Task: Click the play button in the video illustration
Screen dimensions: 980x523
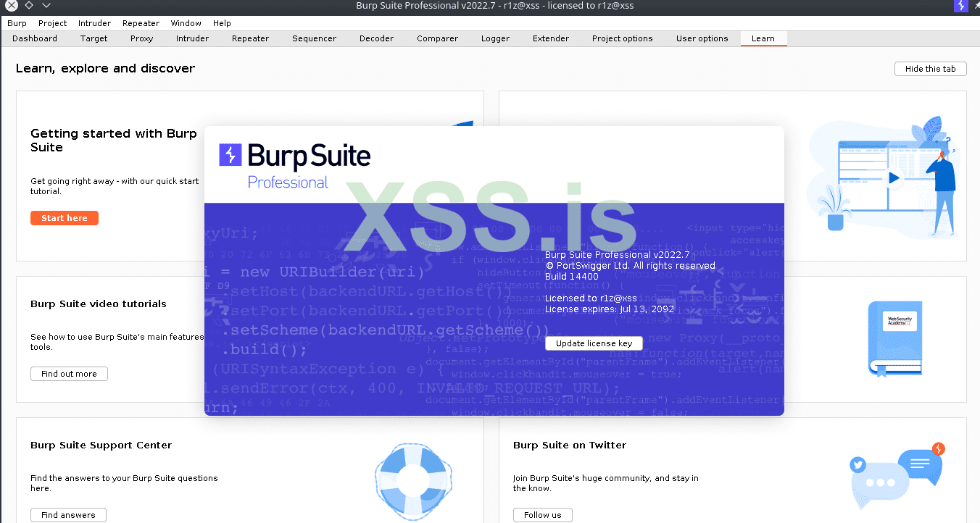Action: pos(894,177)
